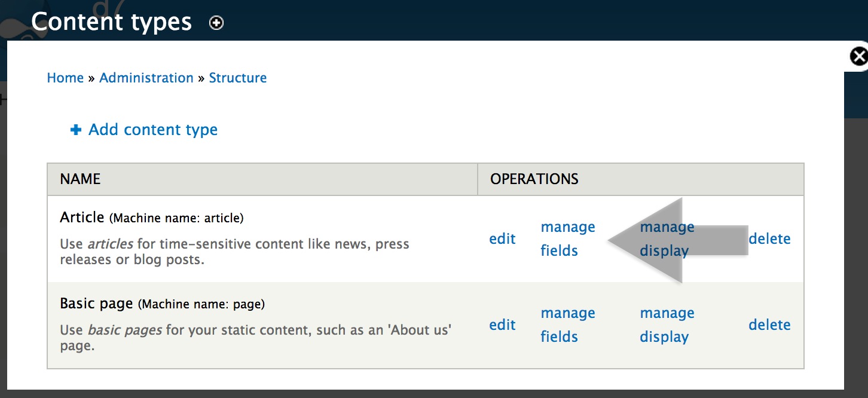Click the Article content type name
The image size is (868, 398).
tap(82, 218)
